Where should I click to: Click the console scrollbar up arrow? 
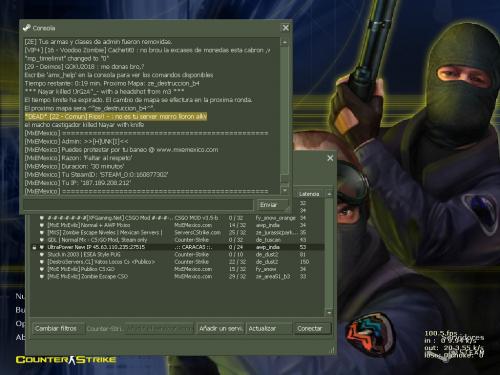285,42
